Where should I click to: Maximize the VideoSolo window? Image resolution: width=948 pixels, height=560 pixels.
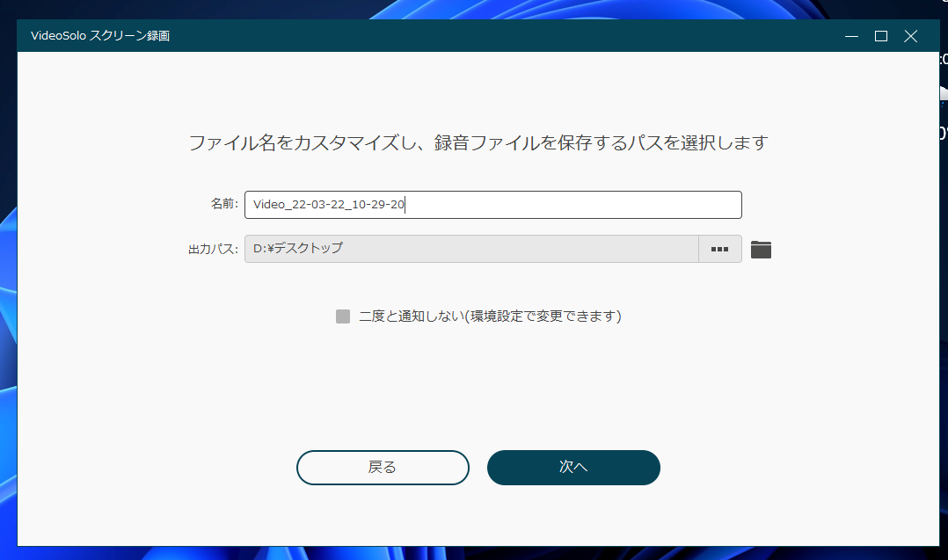pyautogui.click(x=881, y=36)
